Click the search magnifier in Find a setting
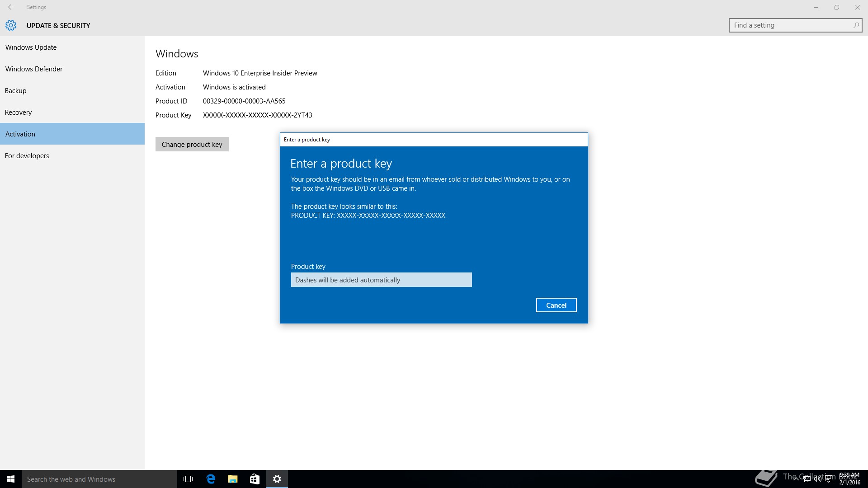Screen dimensions: 868x488 pos(856,25)
